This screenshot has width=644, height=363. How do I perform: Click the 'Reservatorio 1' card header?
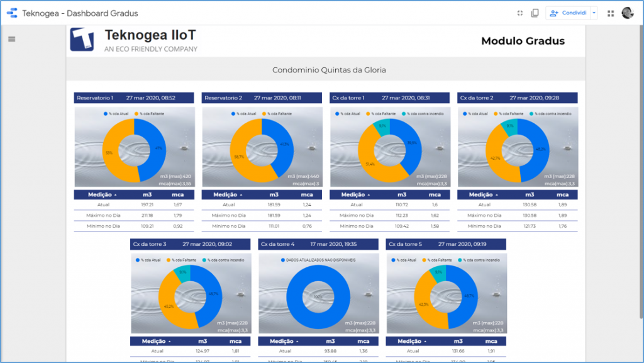134,98
